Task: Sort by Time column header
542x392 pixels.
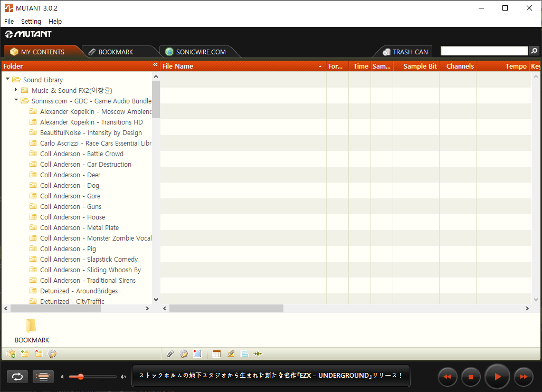Action: (x=359, y=66)
